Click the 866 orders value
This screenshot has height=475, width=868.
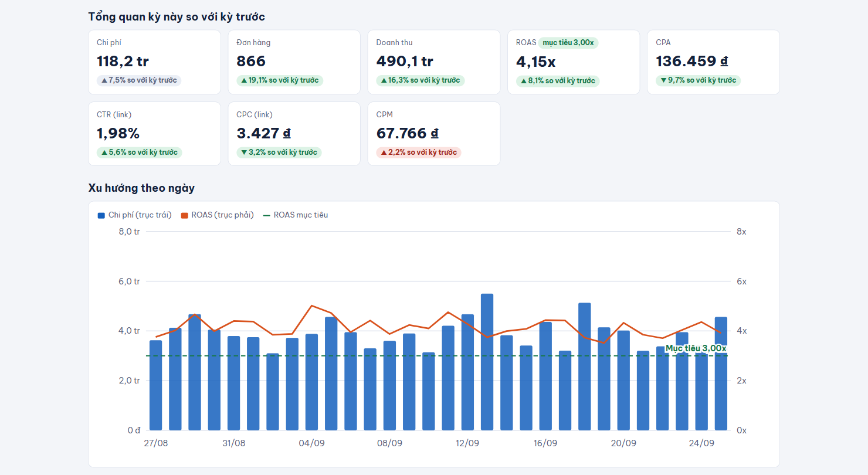251,62
